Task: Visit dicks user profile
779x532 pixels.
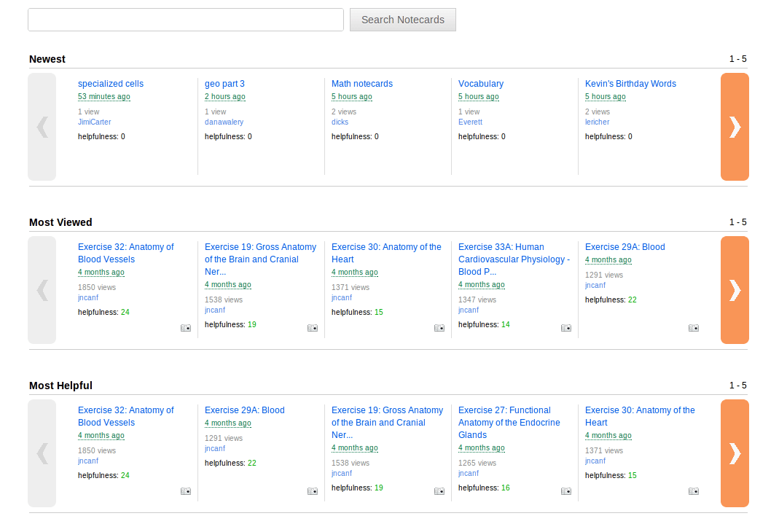Action: 340,122
